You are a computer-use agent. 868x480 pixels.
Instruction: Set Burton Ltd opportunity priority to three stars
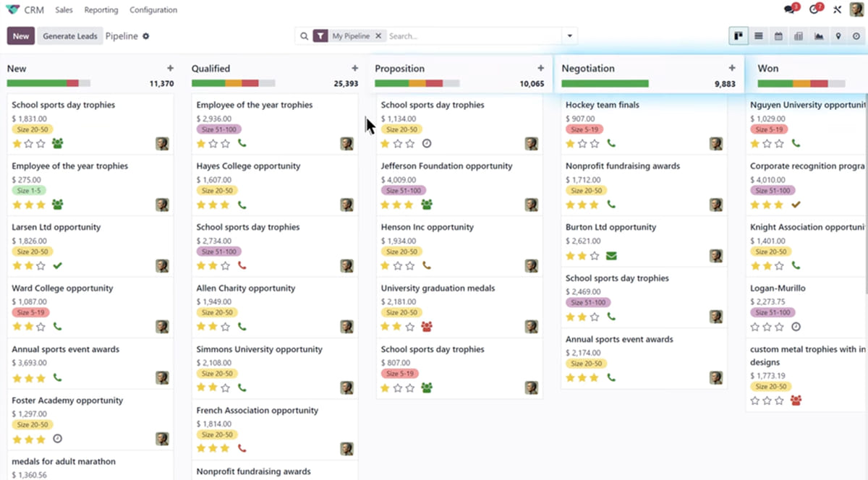595,256
